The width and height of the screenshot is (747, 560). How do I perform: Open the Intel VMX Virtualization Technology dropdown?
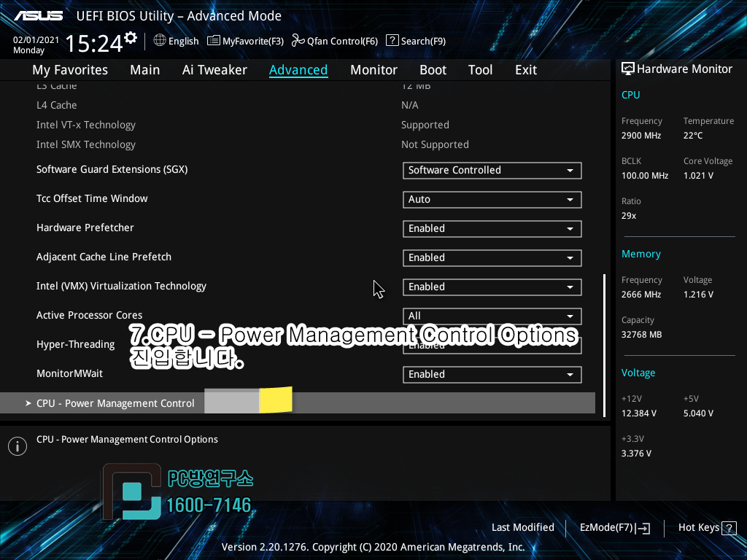(492, 287)
